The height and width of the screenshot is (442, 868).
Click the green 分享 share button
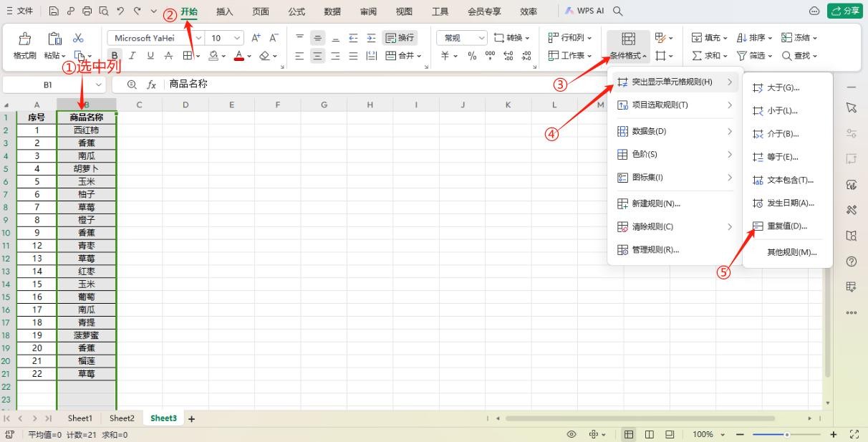[x=844, y=11]
